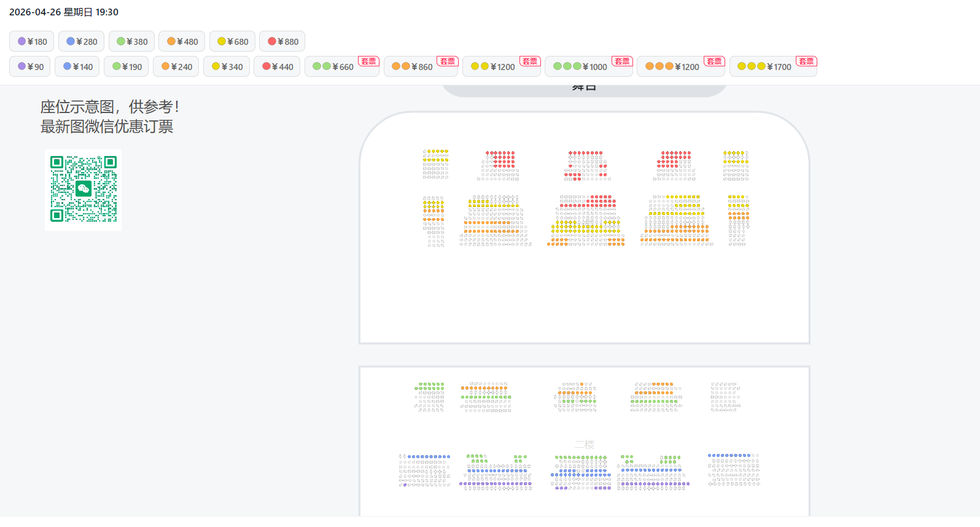Select the two-yellow-dot ¥1200 package
The width and height of the screenshot is (980, 527).
pos(493,67)
